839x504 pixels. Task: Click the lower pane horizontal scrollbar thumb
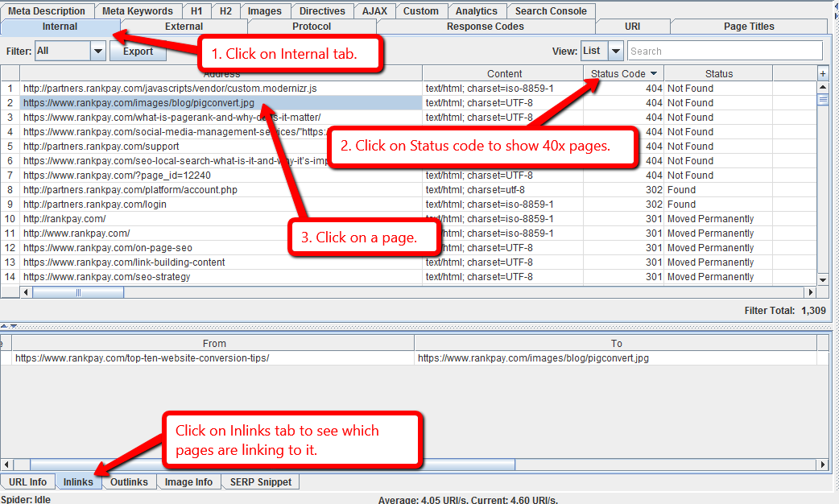click(x=272, y=465)
